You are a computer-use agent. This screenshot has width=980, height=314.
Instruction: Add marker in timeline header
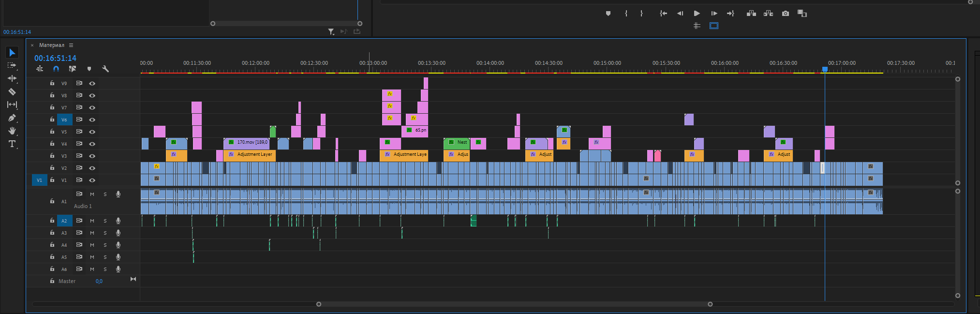[89, 69]
